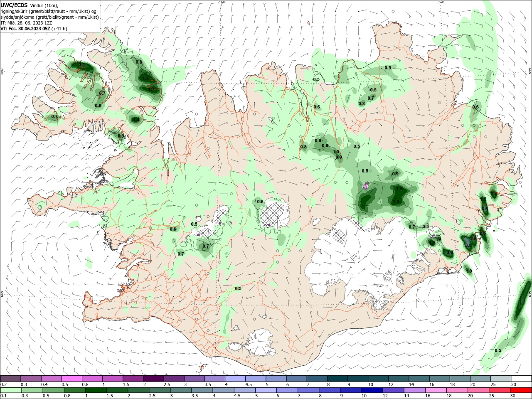
Task: Click the 15W longitude label
Action: coord(440,2)
